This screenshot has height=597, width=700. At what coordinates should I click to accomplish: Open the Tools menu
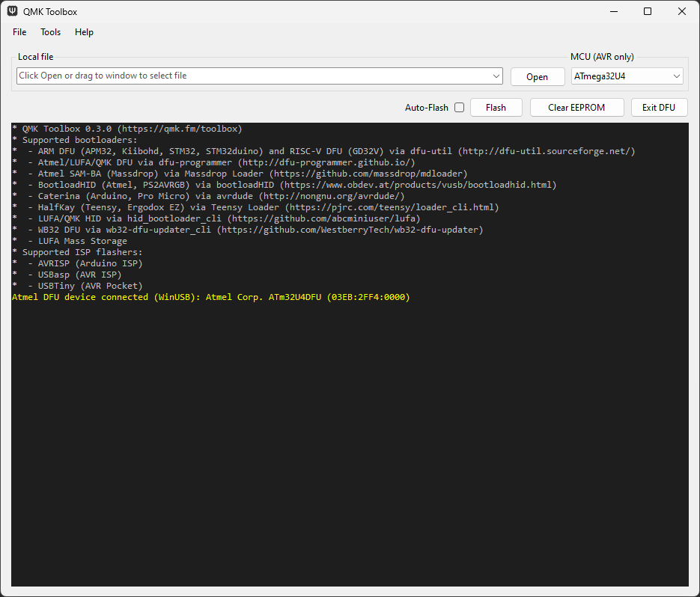pos(51,32)
